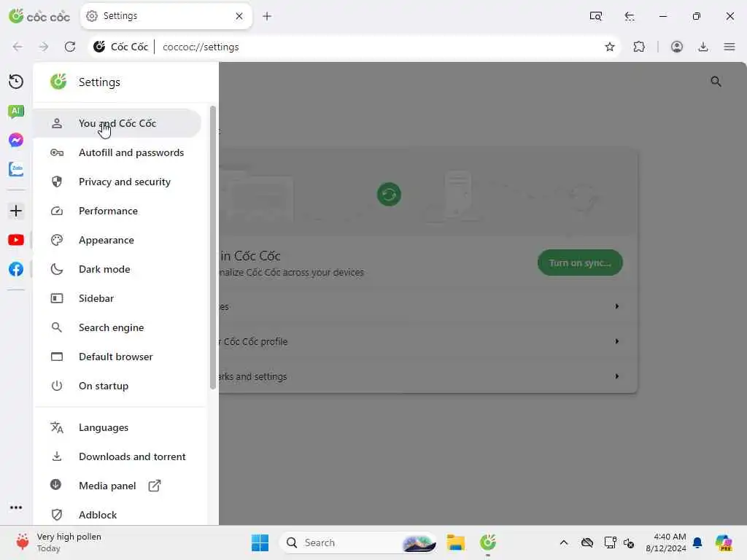Open Autofill and passwords settings
The height and width of the screenshot is (560, 747).
tap(117, 152)
